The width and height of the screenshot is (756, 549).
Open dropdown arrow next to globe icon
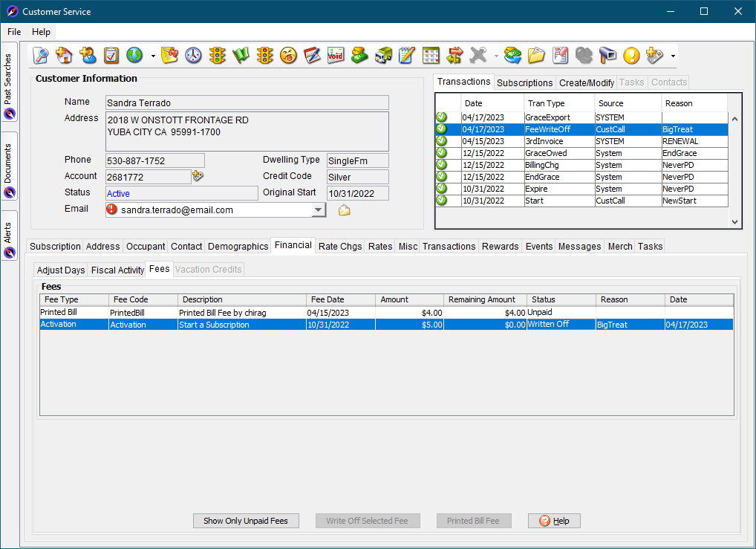pyautogui.click(x=153, y=56)
